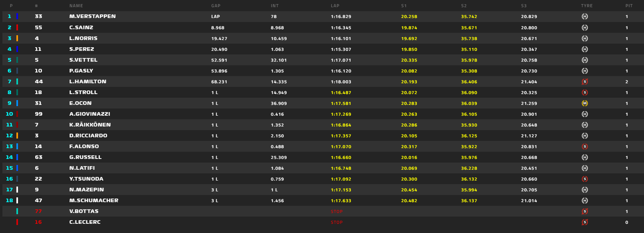Click the TYRE column header
644x233 pixels.
tap(586, 6)
